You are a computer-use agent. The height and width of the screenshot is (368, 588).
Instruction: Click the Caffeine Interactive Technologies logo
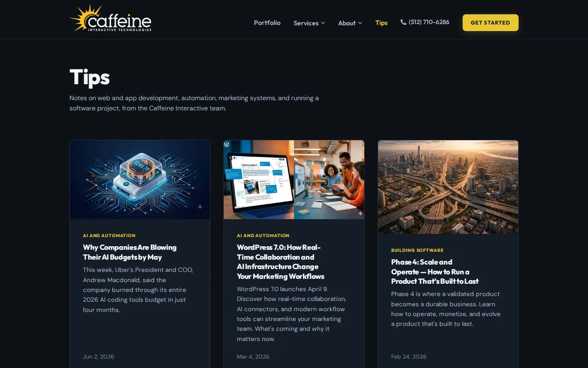[110, 18]
